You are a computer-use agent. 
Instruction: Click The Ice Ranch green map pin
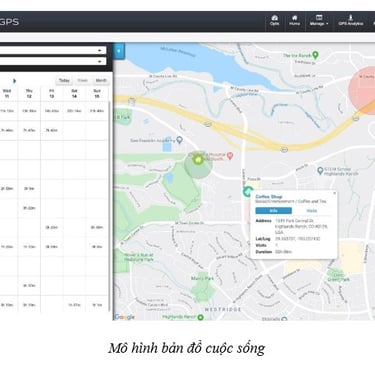315,55
